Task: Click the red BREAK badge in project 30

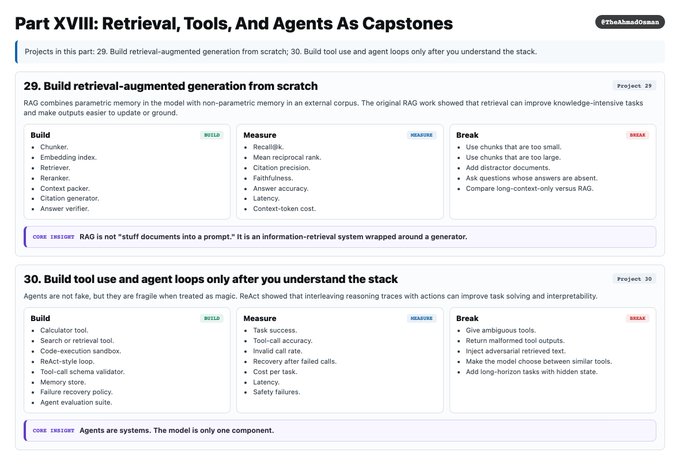Action: click(x=638, y=318)
